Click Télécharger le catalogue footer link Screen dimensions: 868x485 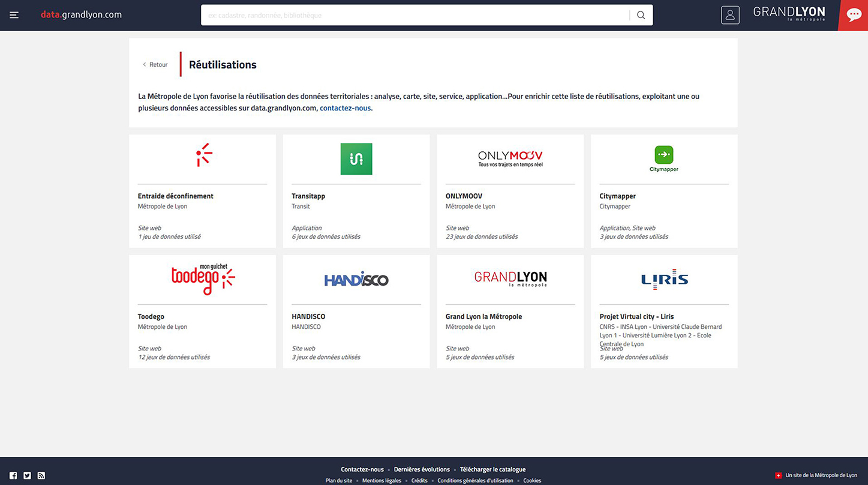[x=492, y=469]
